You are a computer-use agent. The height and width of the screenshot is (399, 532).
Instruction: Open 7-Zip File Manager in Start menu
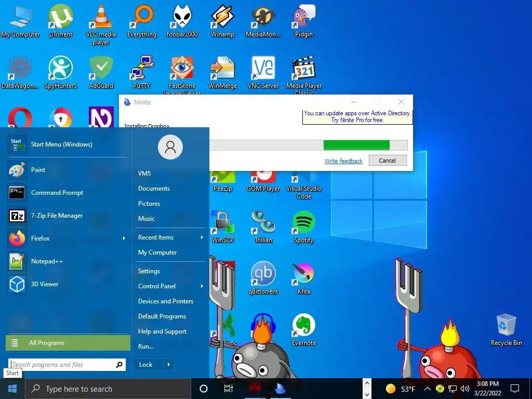(67, 216)
